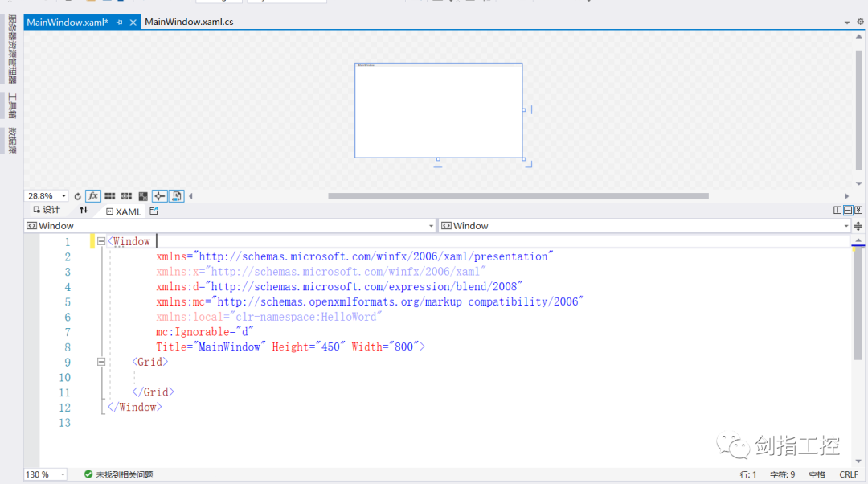Screen dimensions: 868x484
Task: Click the Title="MainWindow" attribute
Action: click(211, 347)
